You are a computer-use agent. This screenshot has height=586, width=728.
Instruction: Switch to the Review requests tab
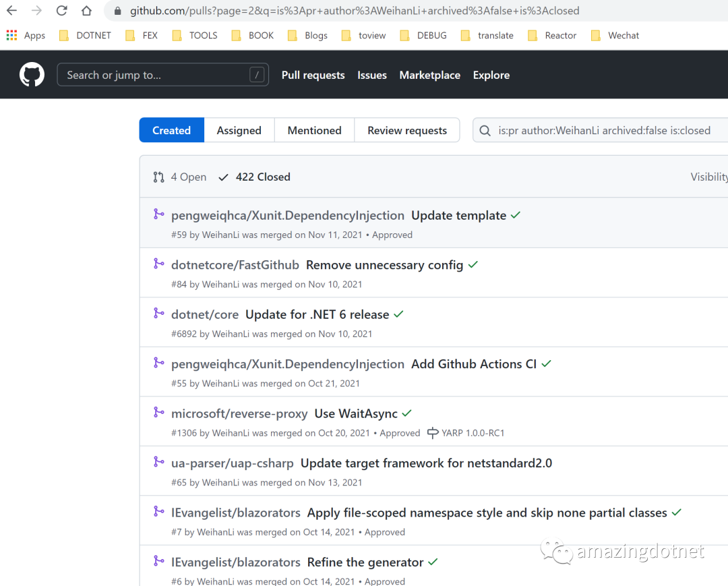point(407,130)
